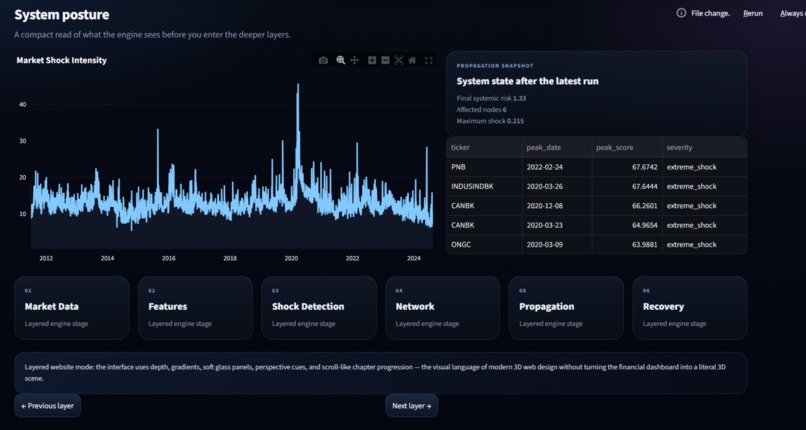Screen dimensions: 806x430
Task: Click the 2020-03-26 peak date cell
Action: [x=557, y=186]
